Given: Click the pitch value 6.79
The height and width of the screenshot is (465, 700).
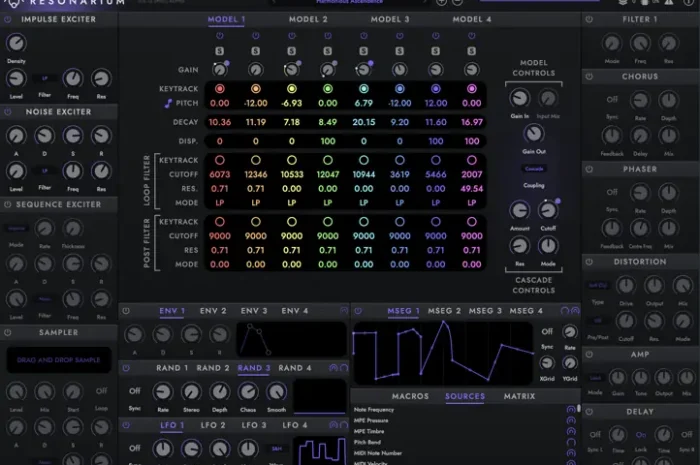Looking at the screenshot, I should 364,103.
